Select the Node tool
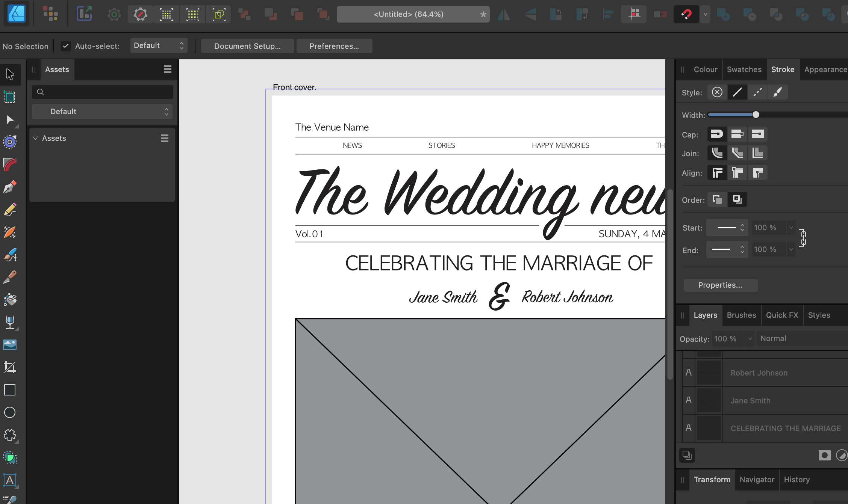This screenshot has width=848, height=504. [x=10, y=120]
